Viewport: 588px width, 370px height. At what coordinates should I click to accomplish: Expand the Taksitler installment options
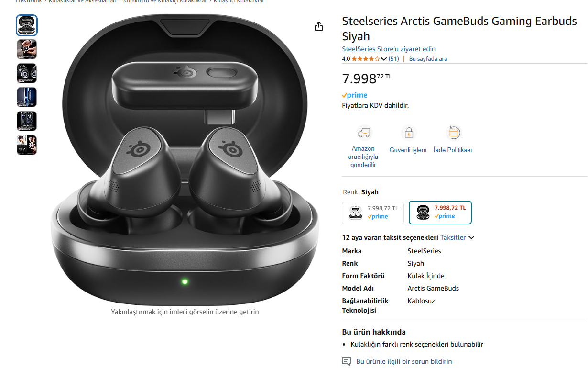click(457, 237)
